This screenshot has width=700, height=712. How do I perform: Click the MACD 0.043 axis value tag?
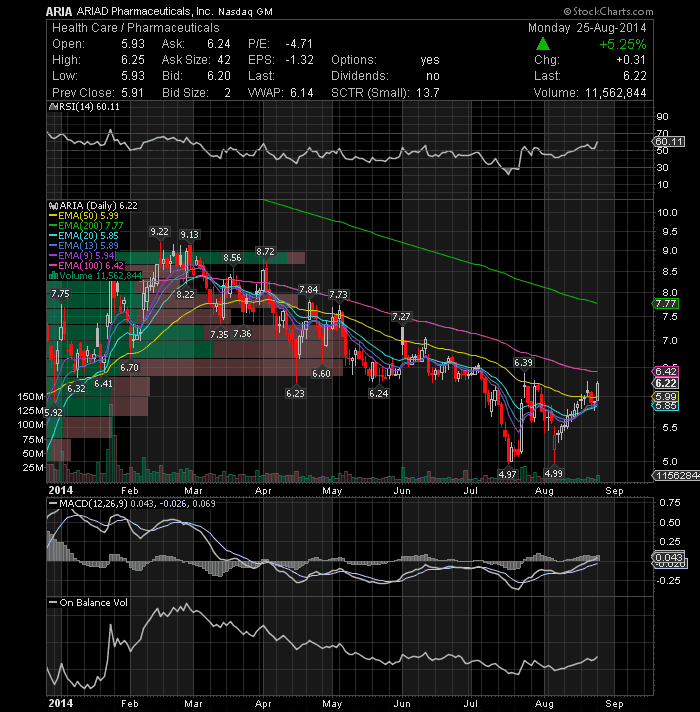[667, 557]
